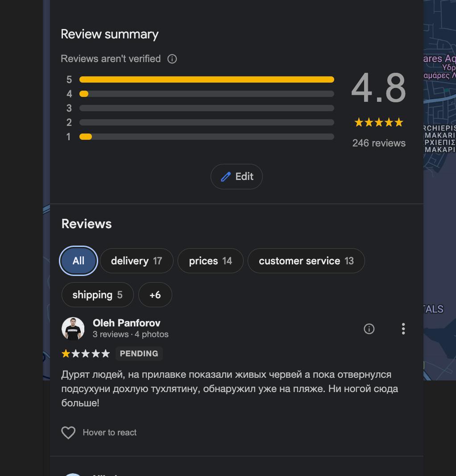This screenshot has width=456, height=476.
Task: Filter reviews by "prices" topic
Action: 210,261
